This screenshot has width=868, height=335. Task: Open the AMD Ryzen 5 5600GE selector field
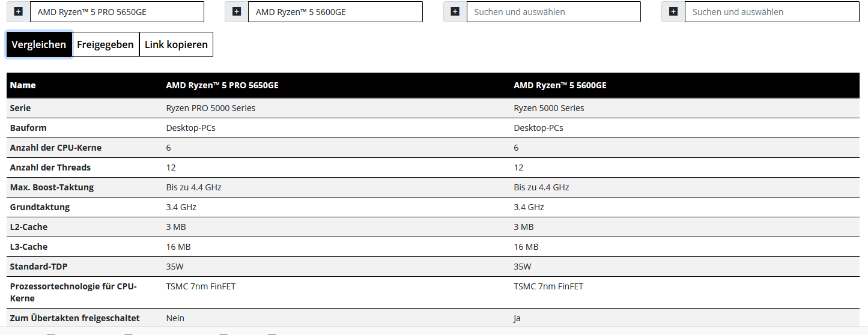point(335,11)
